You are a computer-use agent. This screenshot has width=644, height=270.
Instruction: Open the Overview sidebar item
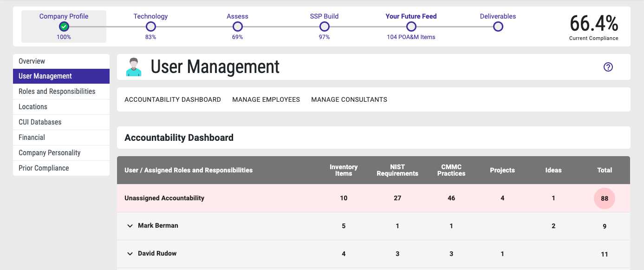pos(32,61)
